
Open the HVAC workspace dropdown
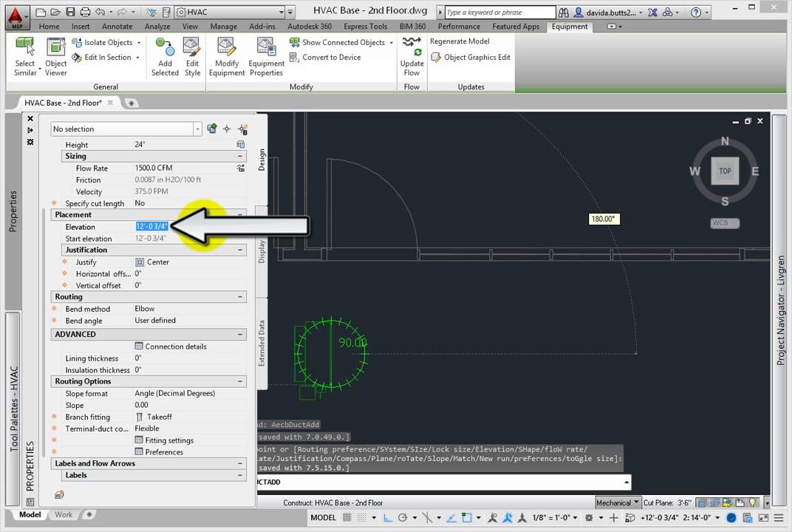[281, 12]
